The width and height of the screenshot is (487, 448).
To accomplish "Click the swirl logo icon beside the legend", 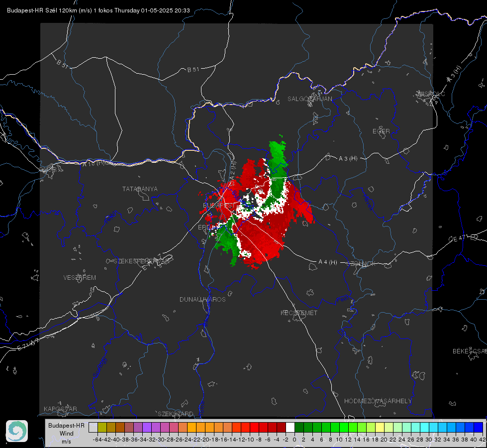I will point(17,431).
